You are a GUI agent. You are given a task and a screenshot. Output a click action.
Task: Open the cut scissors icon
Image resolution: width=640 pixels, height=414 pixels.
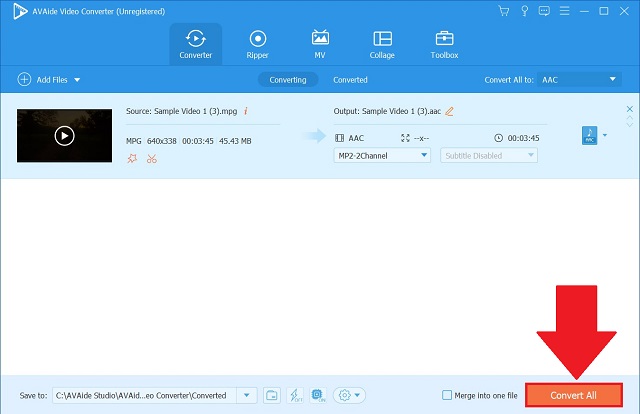pyautogui.click(x=152, y=158)
